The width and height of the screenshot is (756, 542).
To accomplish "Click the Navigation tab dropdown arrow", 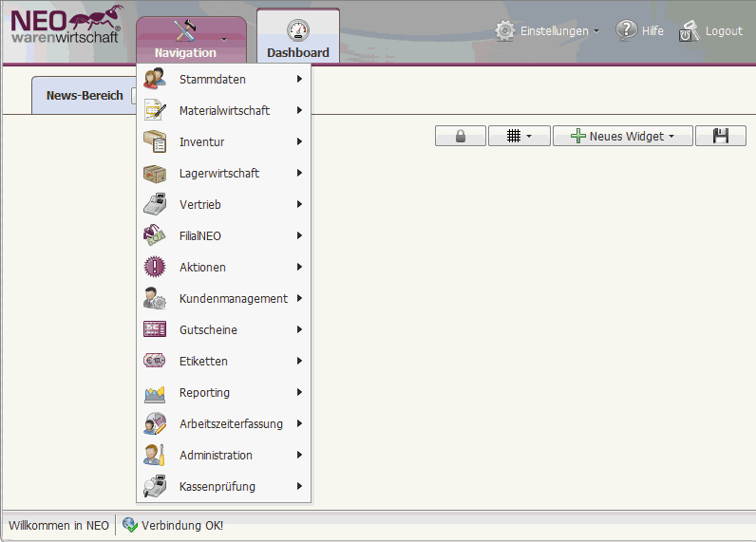I will pyautogui.click(x=224, y=40).
